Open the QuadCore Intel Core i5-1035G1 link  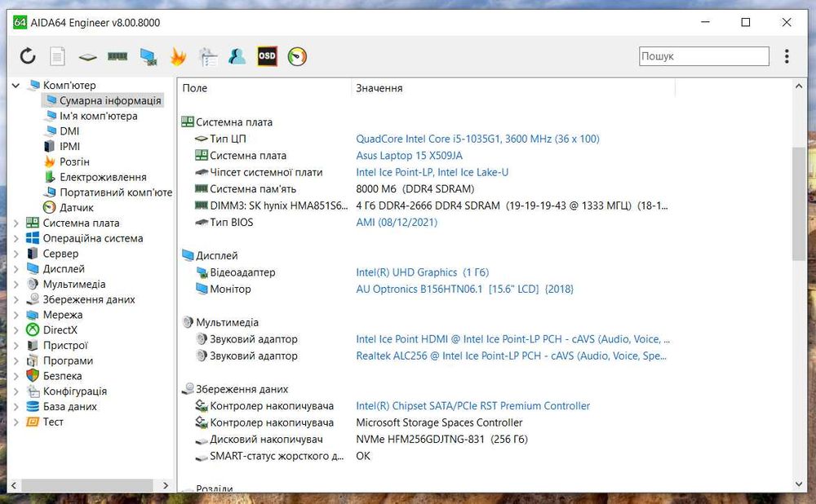pos(477,139)
